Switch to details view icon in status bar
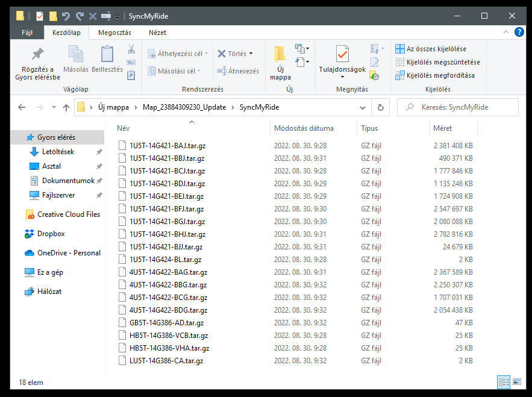Viewport: 532px width, 397px height. coord(504,383)
